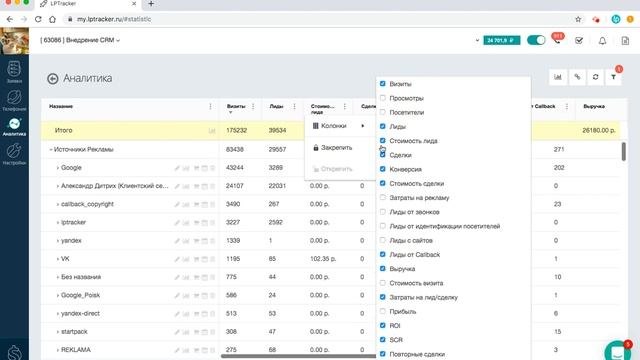Expand the callback_copyright row
The image size is (640, 360).
[x=58, y=204]
